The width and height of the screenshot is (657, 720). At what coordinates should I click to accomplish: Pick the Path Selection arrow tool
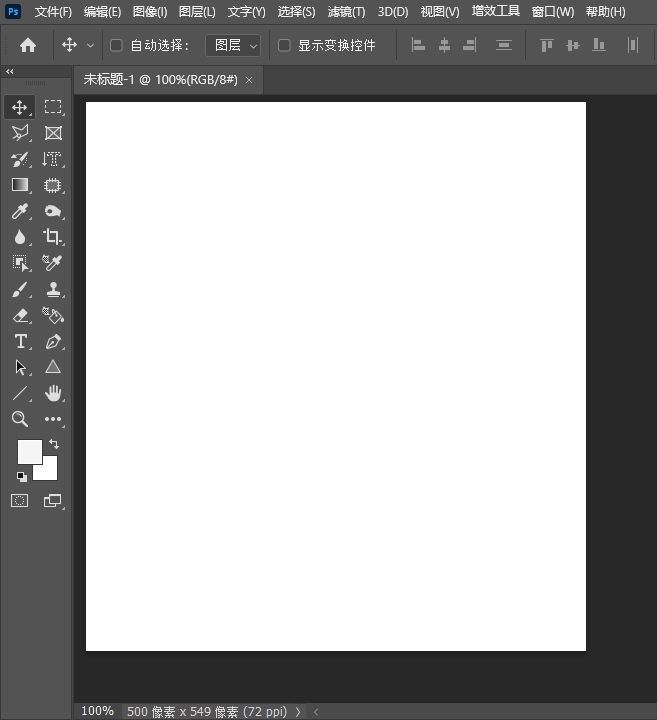[x=20, y=367]
